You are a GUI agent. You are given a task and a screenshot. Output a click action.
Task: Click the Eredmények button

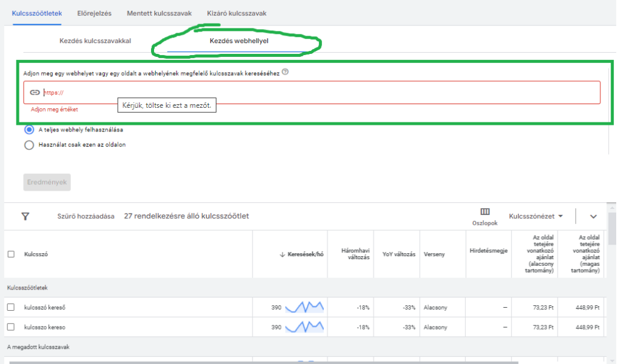pos(47,182)
